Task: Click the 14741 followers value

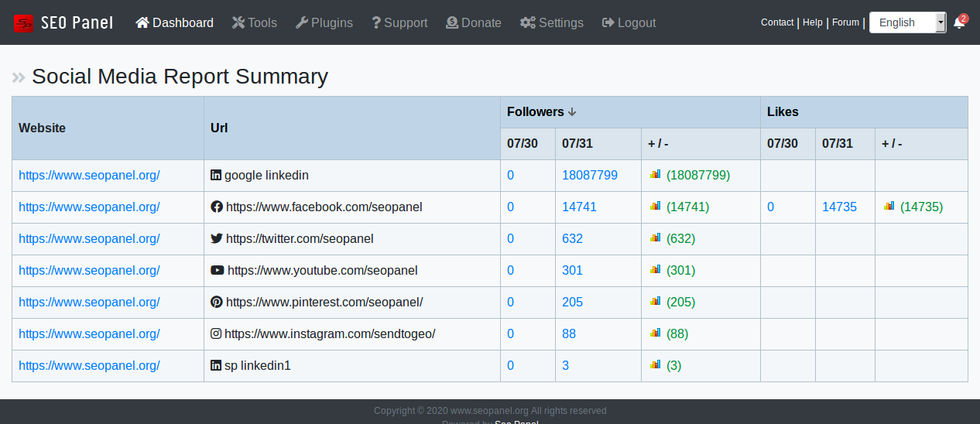Action: (x=579, y=207)
